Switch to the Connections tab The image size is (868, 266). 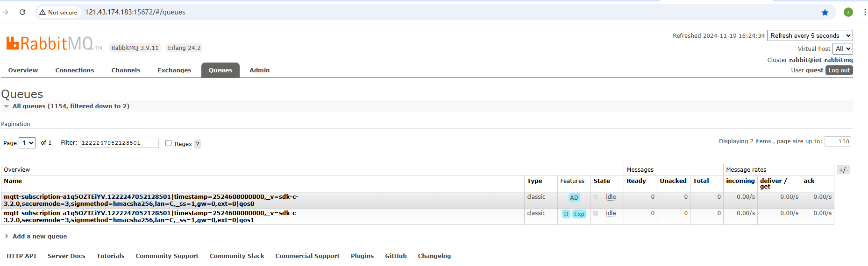[x=75, y=70]
